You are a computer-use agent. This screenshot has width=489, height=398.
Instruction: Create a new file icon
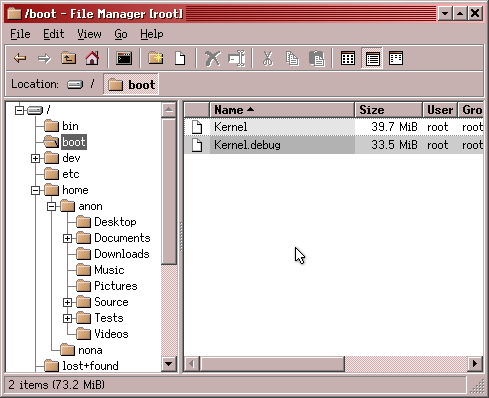pyautogui.click(x=180, y=59)
